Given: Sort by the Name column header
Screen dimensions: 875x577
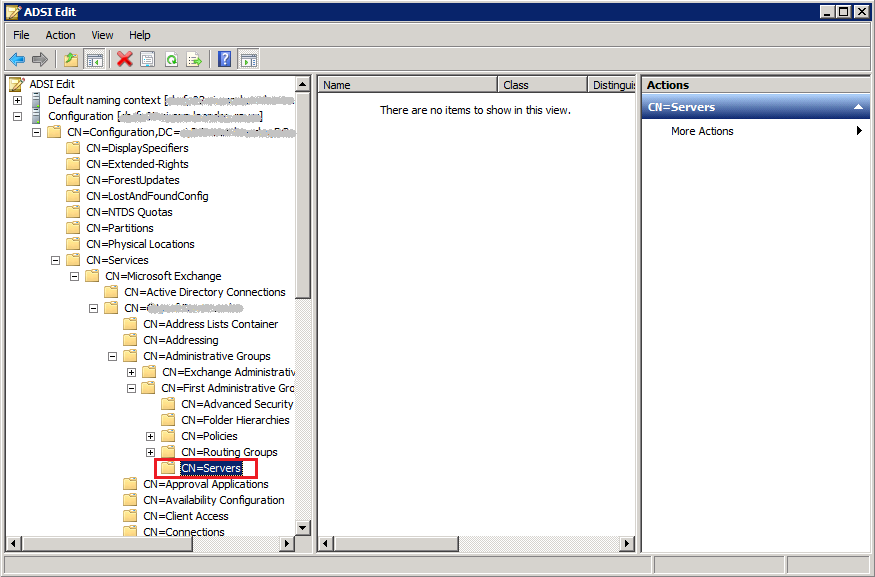Looking at the screenshot, I should [x=407, y=85].
